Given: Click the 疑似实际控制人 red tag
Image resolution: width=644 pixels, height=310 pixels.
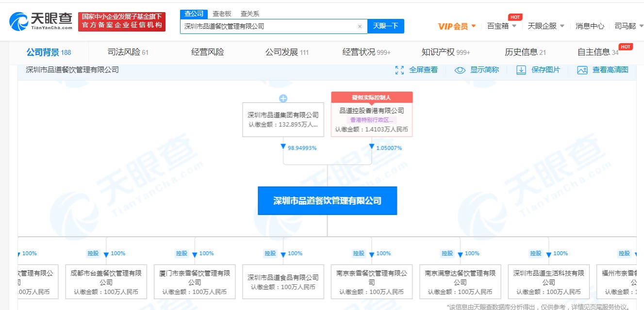Looking at the screenshot, I should coord(372,98).
